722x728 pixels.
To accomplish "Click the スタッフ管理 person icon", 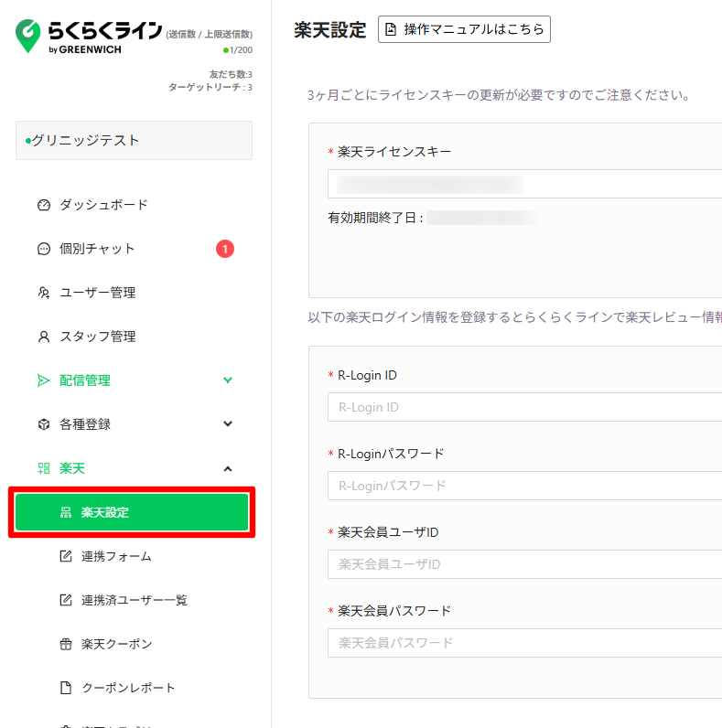I will [44, 337].
